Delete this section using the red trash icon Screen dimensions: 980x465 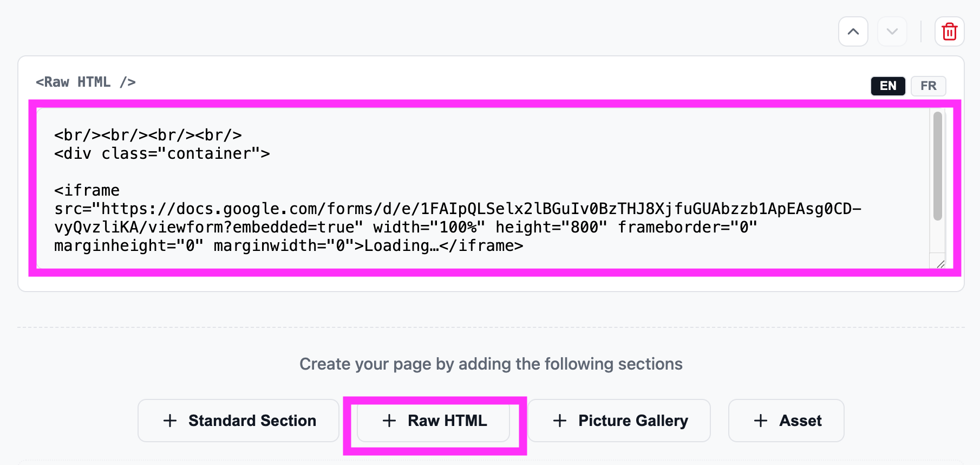949,31
